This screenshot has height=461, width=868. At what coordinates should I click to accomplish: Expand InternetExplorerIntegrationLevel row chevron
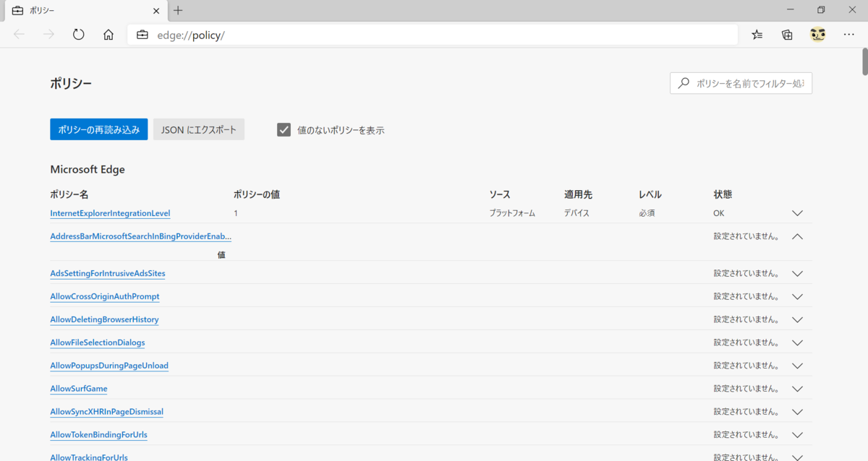tap(798, 213)
